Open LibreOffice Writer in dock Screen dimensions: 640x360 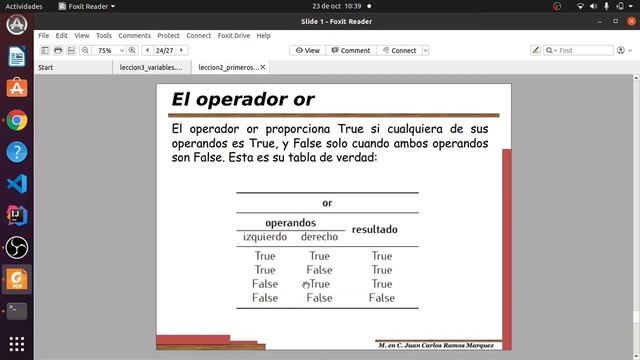point(17,56)
